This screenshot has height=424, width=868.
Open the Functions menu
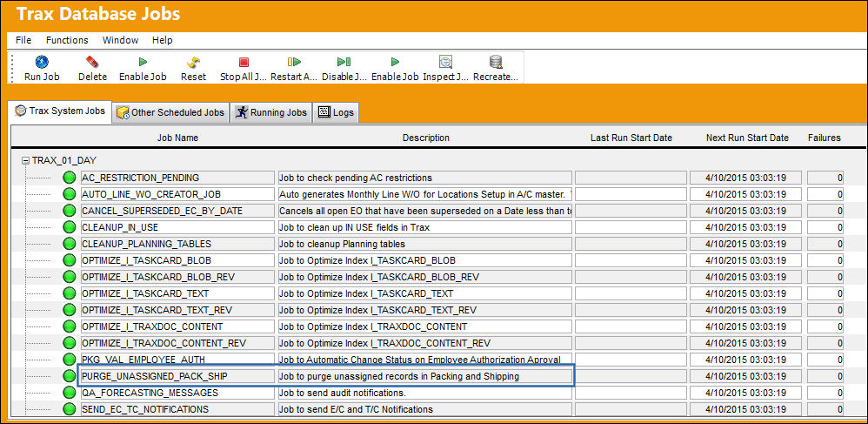(67, 40)
